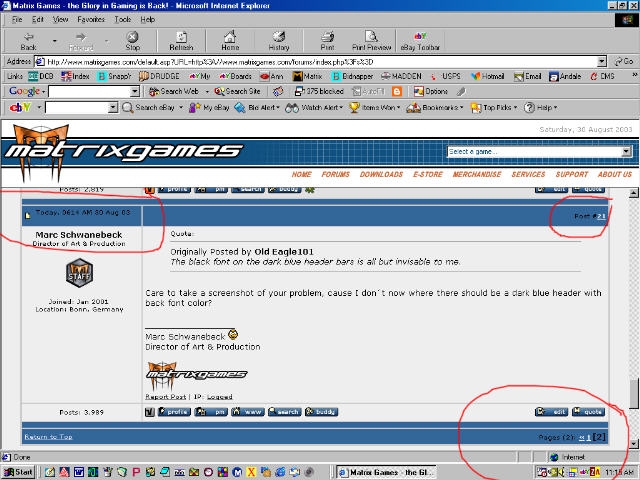Open the Edit menu
Image resolution: width=640 pixels, height=480 pixels.
pos(38,20)
